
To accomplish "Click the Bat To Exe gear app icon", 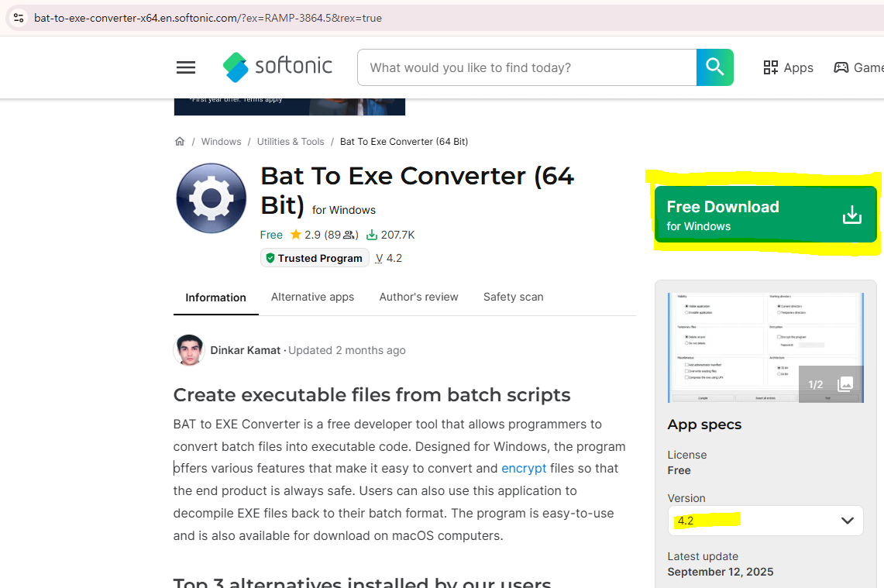I will click(x=211, y=198).
